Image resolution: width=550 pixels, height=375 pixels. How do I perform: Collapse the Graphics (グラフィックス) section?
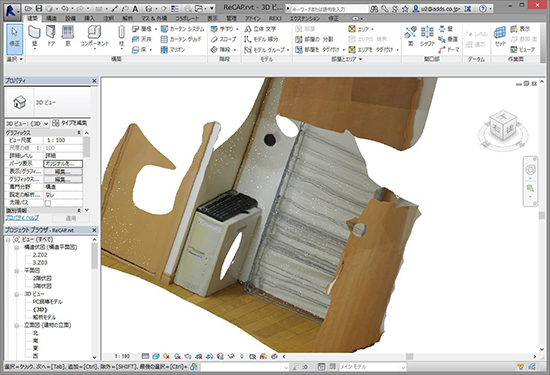pyautogui.click(x=79, y=133)
